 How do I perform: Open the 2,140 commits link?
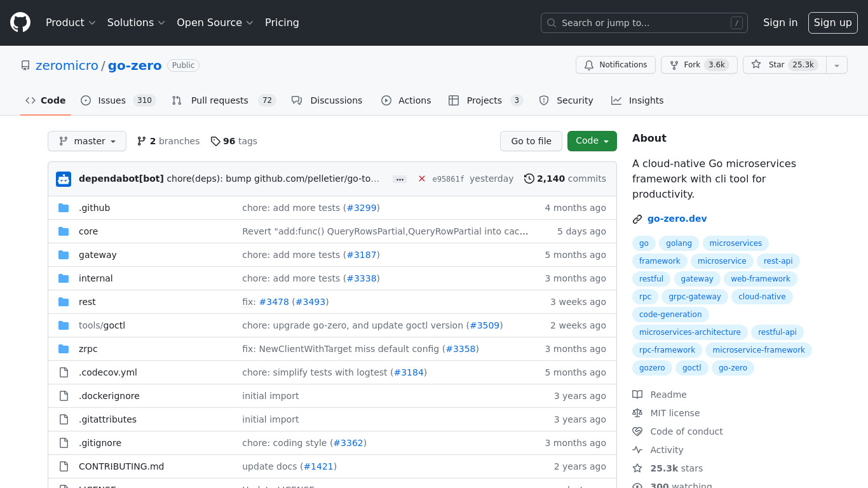tap(565, 179)
